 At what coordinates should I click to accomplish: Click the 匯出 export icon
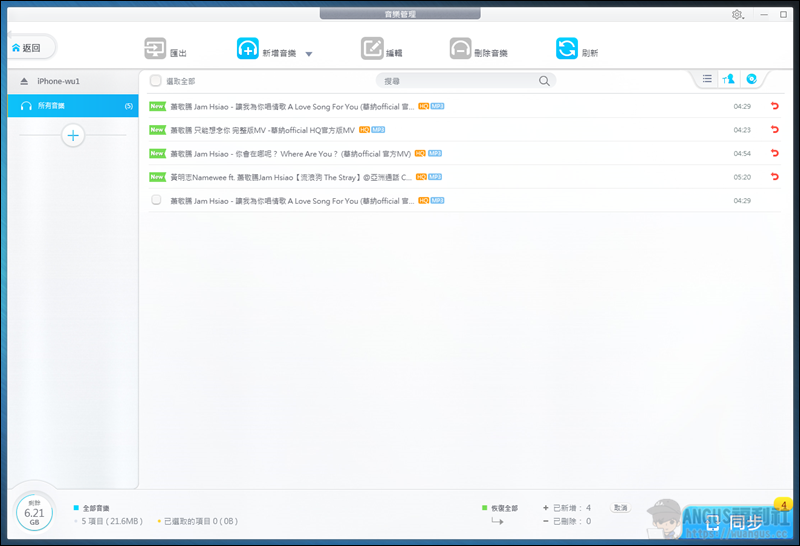coord(155,50)
